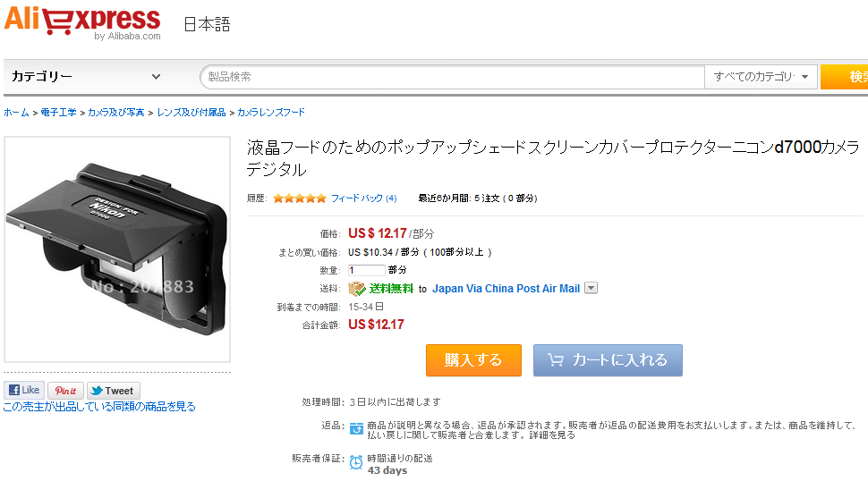Image resolution: width=868 pixels, height=498 pixels.
Task: Click the five-star rating icons
Action: 299,198
